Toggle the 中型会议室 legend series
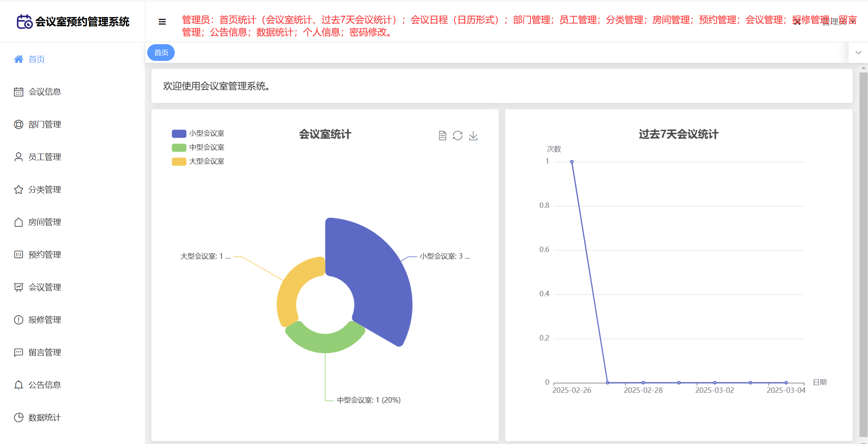868x444 pixels. coord(198,147)
